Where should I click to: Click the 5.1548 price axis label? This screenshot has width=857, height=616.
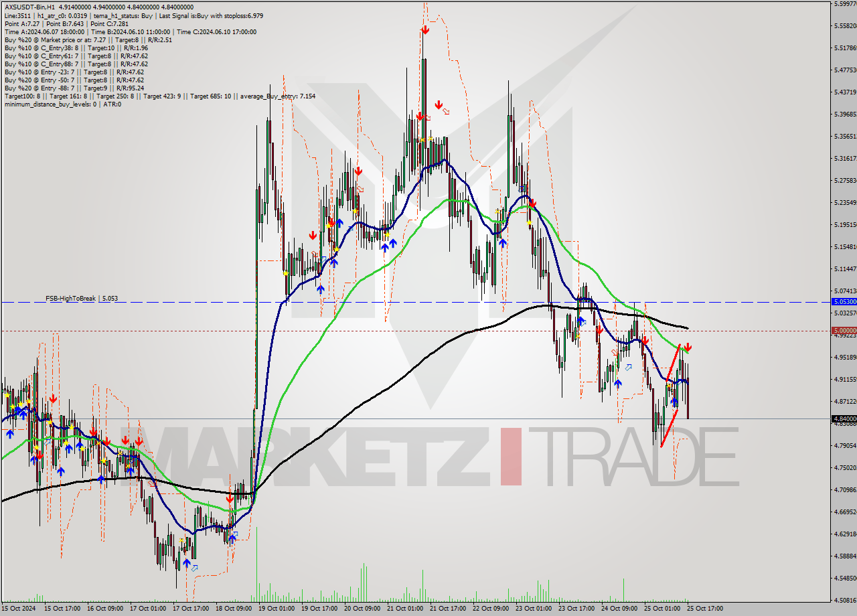click(845, 247)
